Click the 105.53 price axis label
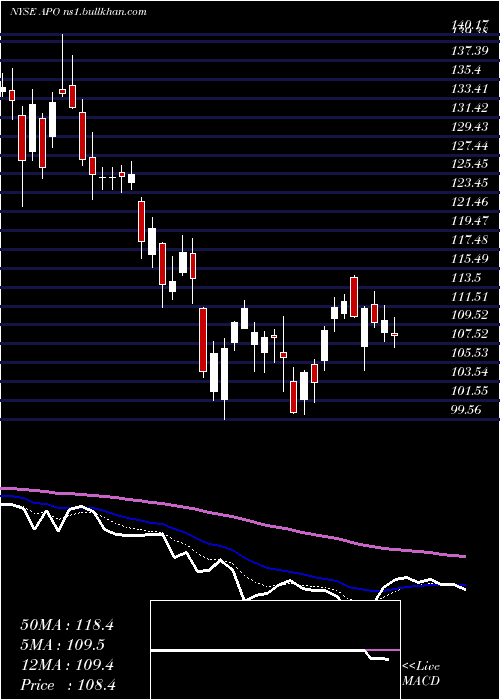The width and height of the screenshot is (500, 700). coord(469,353)
